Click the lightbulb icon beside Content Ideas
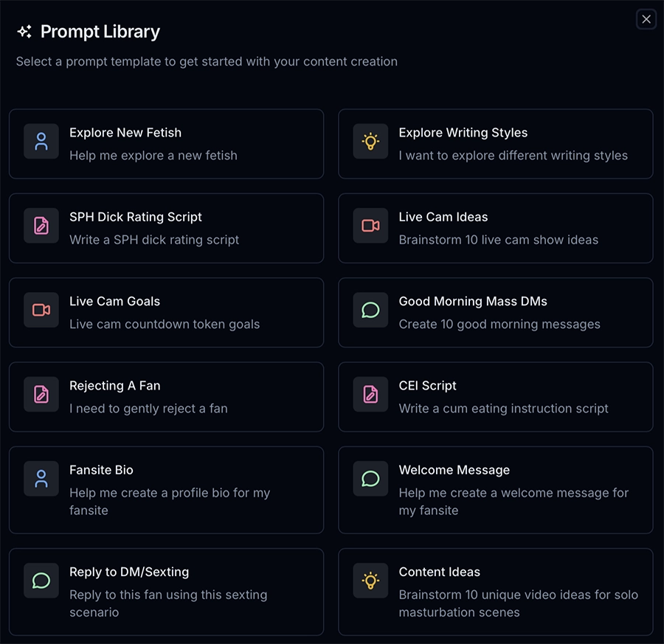Screen dimensions: 664x644 370,581
